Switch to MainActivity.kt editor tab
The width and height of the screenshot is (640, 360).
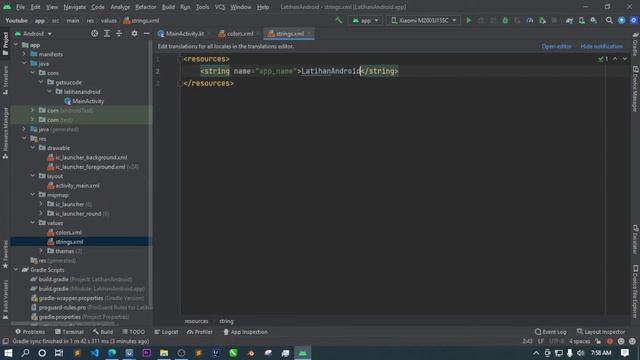pyautogui.click(x=184, y=34)
